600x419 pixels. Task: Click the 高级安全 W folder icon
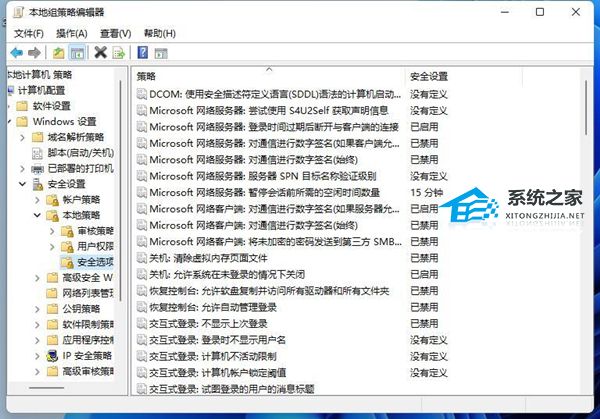[x=52, y=278]
